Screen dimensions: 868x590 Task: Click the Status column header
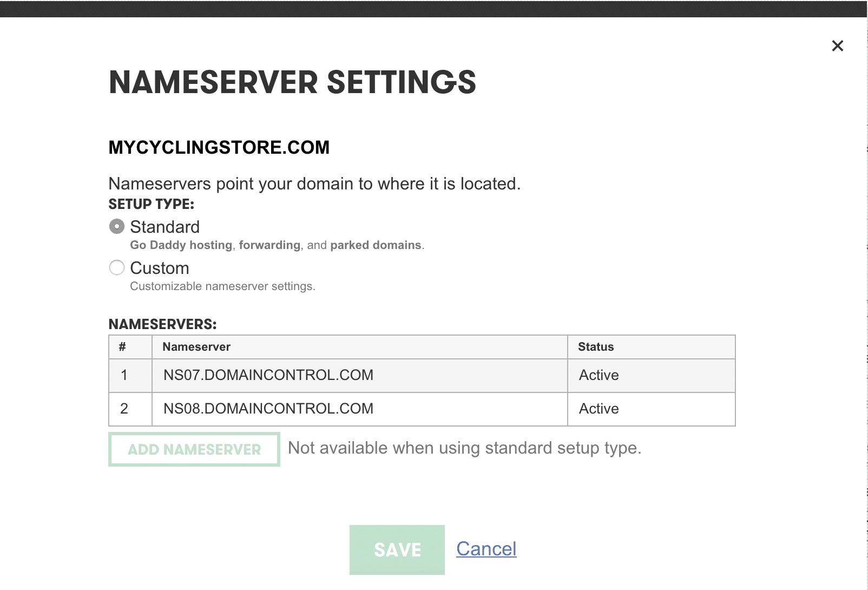[x=596, y=347]
